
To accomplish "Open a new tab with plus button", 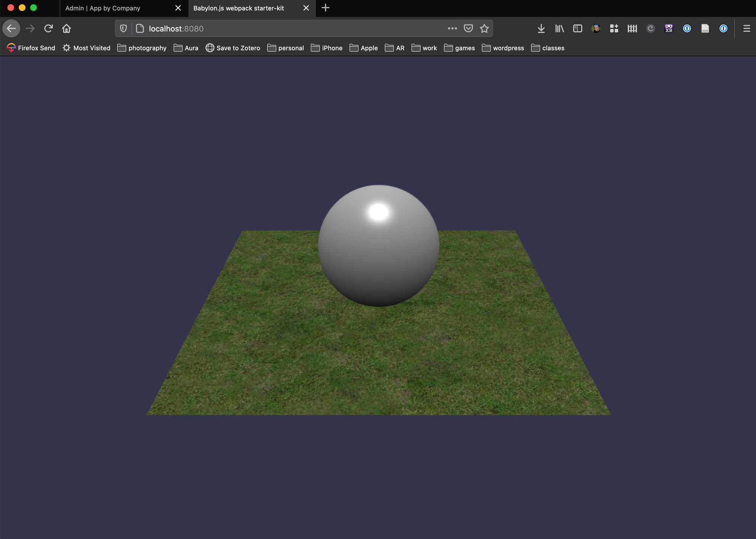I will tap(325, 8).
